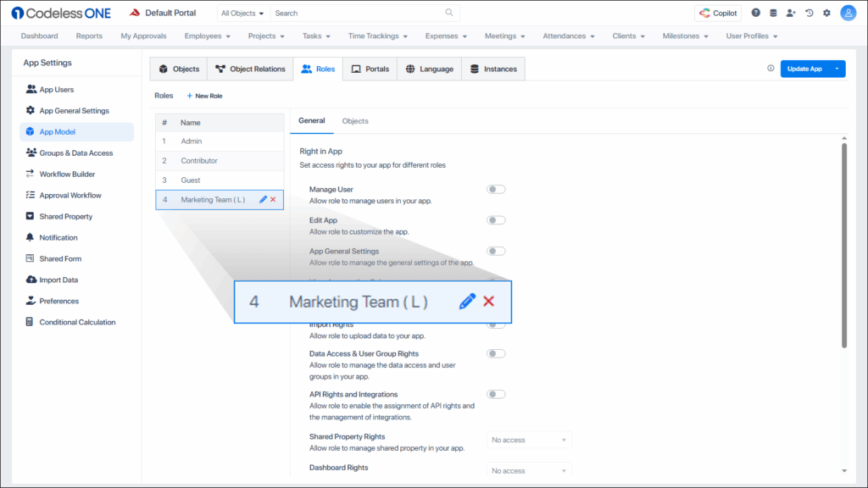Select the Admin role row

[220, 141]
